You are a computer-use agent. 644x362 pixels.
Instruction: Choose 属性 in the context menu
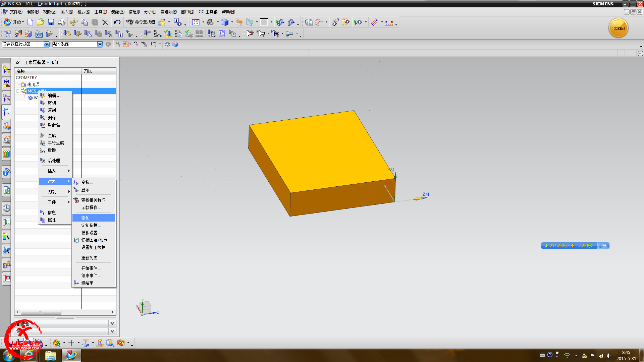pyautogui.click(x=55, y=220)
